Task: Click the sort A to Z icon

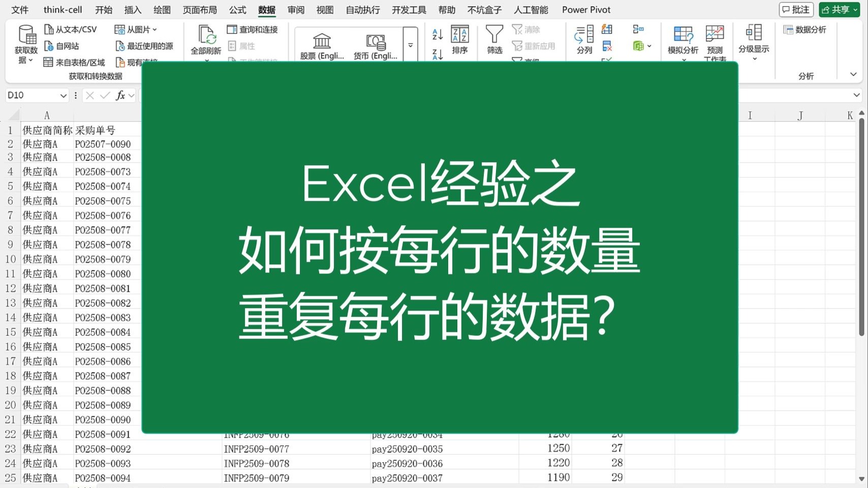Action: [x=437, y=35]
